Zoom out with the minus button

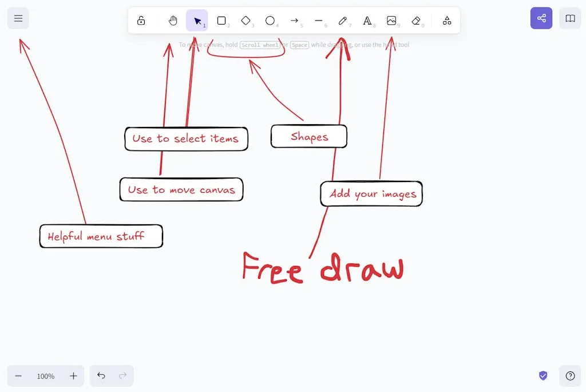[x=18, y=376]
